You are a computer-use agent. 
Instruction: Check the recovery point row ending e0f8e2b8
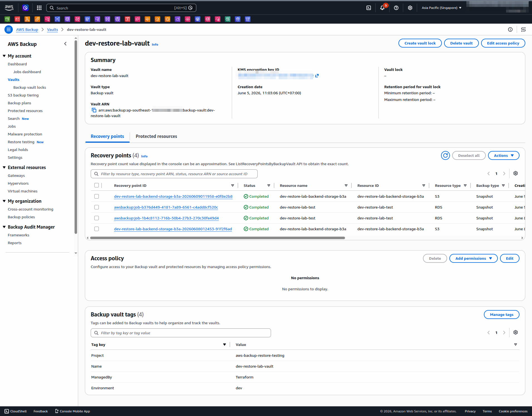[97, 196]
